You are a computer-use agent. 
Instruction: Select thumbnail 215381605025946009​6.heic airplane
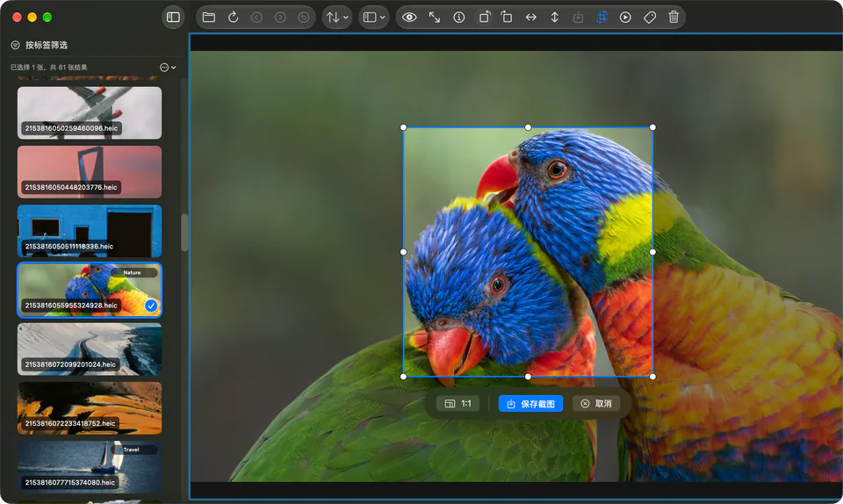(90, 113)
